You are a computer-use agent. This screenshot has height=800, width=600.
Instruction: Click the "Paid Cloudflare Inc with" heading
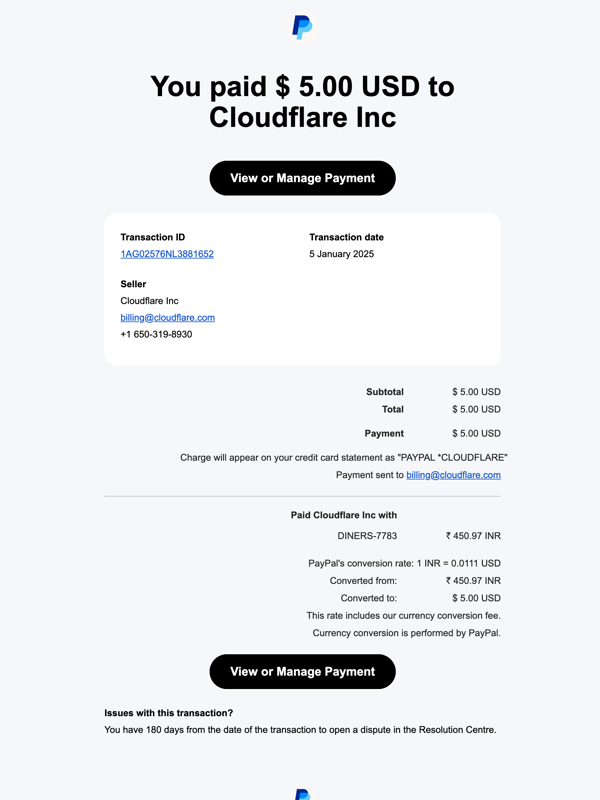tap(344, 515)
